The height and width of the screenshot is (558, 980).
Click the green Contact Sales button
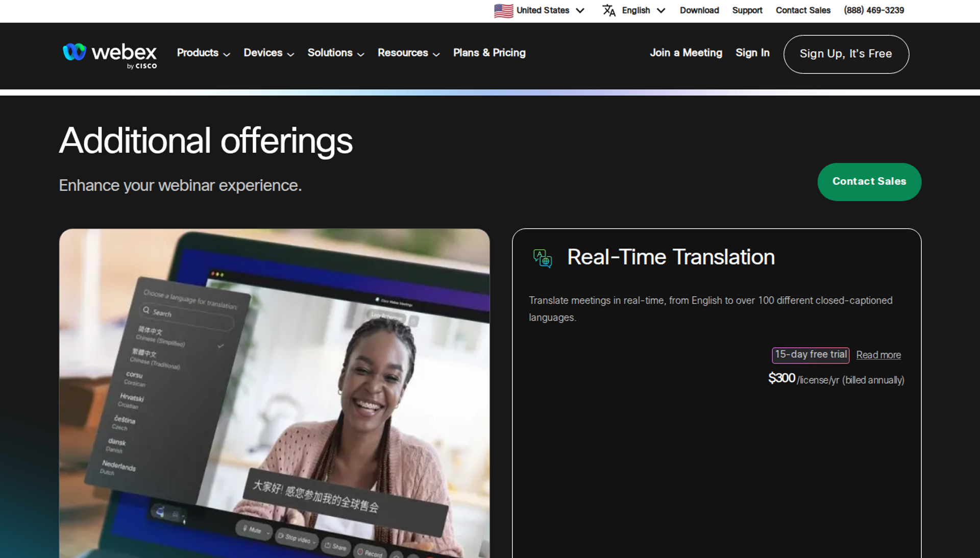[869, 182]
